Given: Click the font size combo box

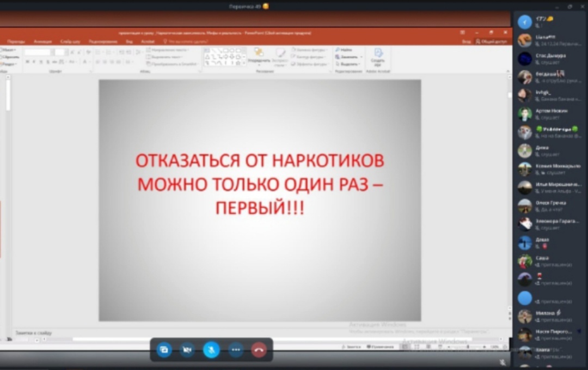Looking at the screenshot, I should [x=61, y=52].
